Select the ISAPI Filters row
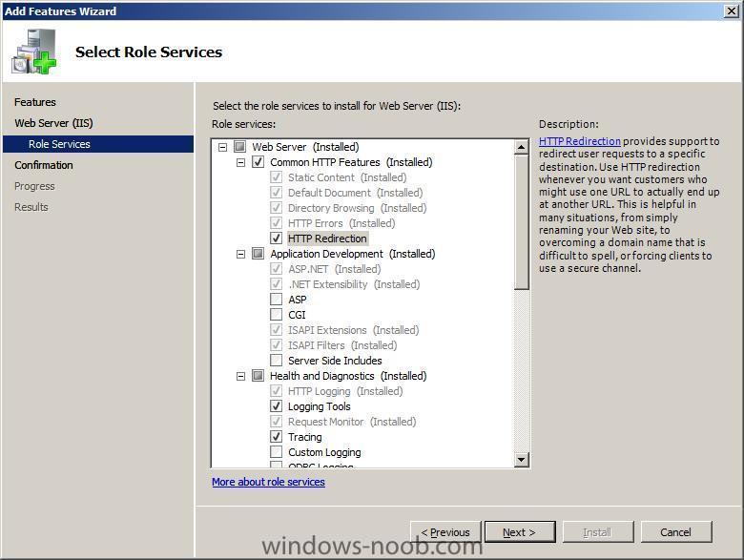744x560 pixels. pyautogui.click(x=342, y=345)
